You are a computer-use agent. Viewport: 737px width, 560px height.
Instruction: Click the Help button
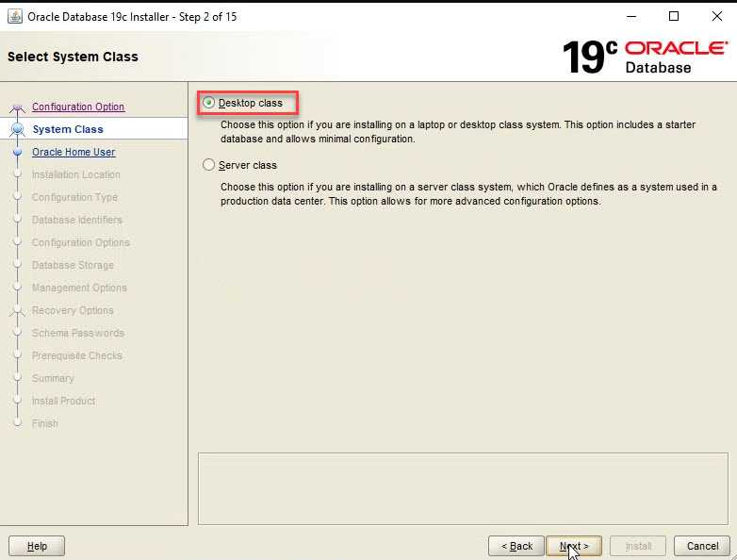click(x=37, y=546)
